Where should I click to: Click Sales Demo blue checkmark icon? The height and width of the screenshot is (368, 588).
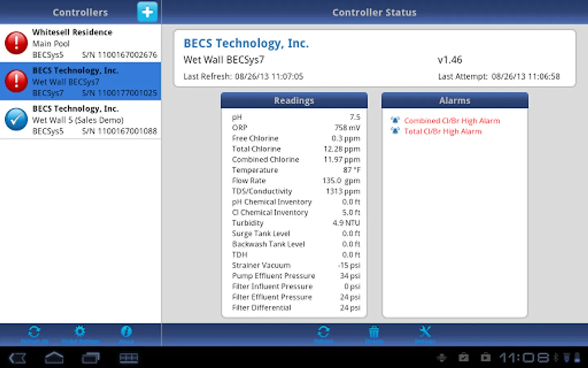pos(16,119)
